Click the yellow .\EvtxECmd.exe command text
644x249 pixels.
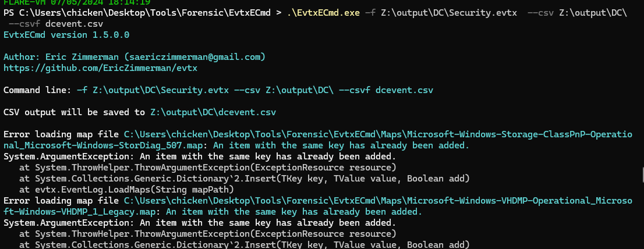tap(323, 12)
